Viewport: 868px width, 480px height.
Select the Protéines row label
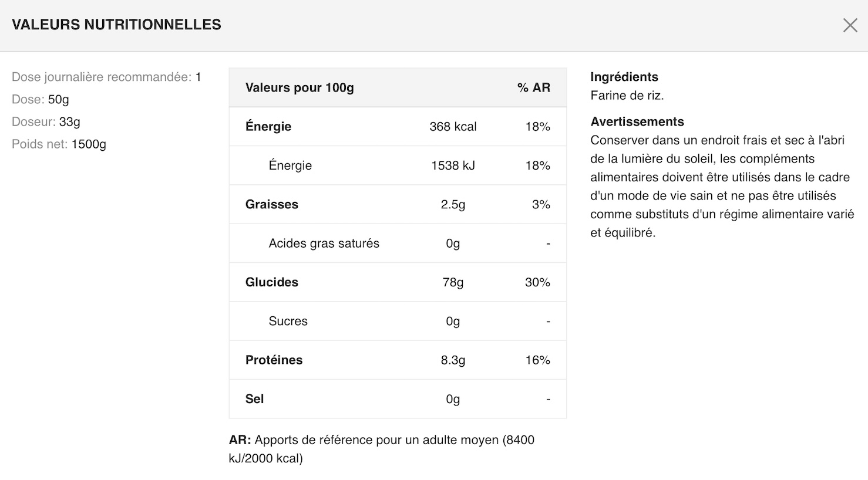pos(274,360)
